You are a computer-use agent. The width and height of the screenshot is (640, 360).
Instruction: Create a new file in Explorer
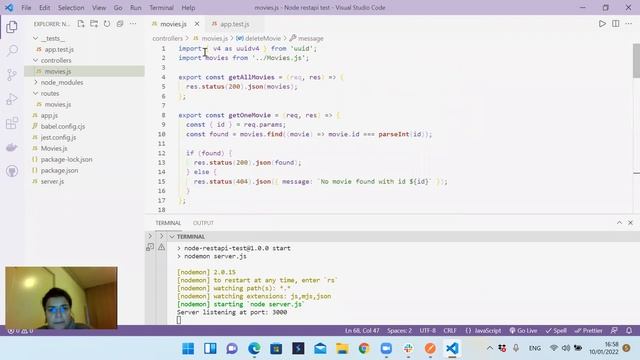point(81,24)
